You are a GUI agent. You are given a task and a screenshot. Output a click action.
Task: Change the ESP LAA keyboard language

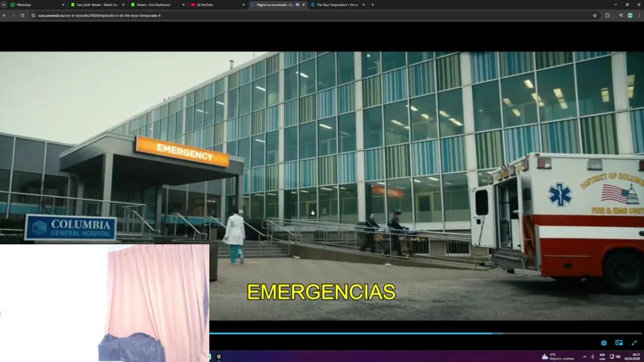602,356
